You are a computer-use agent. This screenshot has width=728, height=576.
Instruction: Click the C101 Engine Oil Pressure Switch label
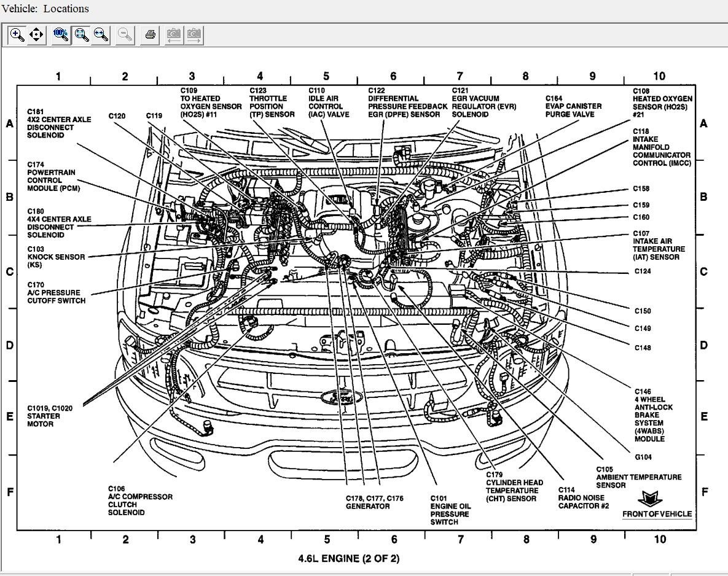pos(450,510)
